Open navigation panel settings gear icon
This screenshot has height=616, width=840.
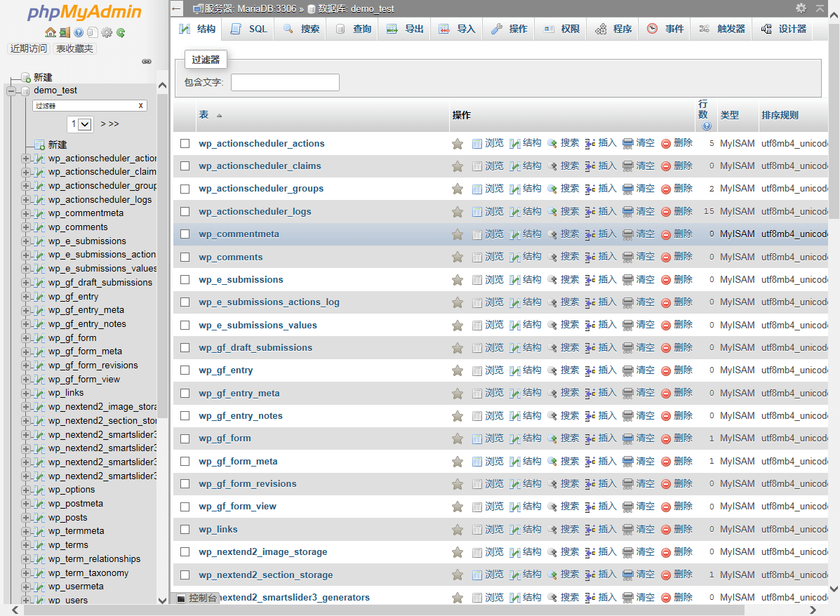[107, 32]
